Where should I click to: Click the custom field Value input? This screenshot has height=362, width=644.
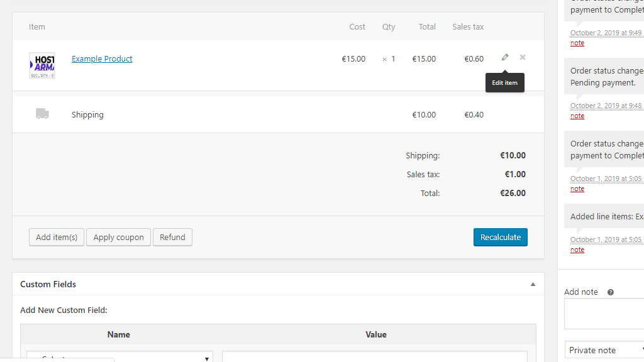click(375, 357)
